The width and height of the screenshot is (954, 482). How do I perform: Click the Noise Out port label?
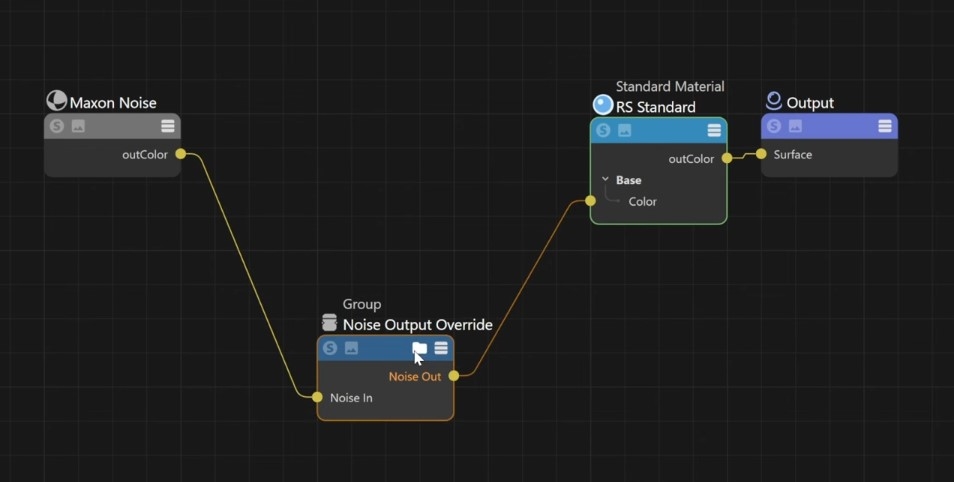pos(414,377)
